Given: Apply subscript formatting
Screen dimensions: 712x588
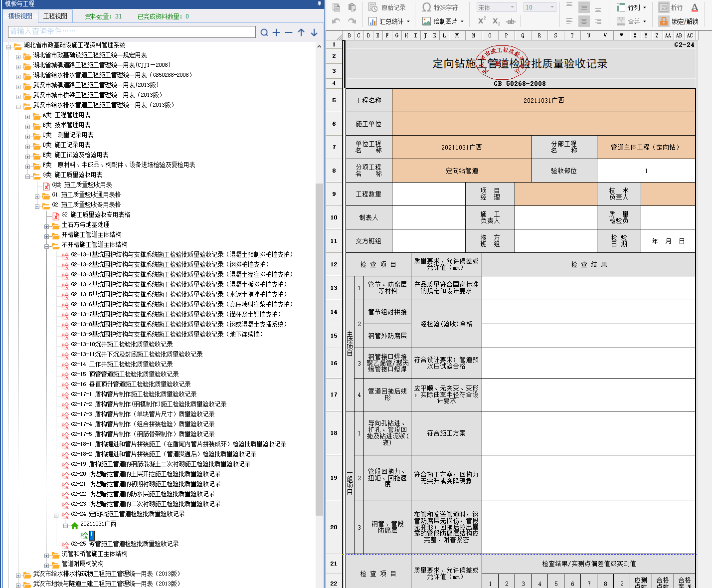Looking at the screenshot, I should (496, 21).
